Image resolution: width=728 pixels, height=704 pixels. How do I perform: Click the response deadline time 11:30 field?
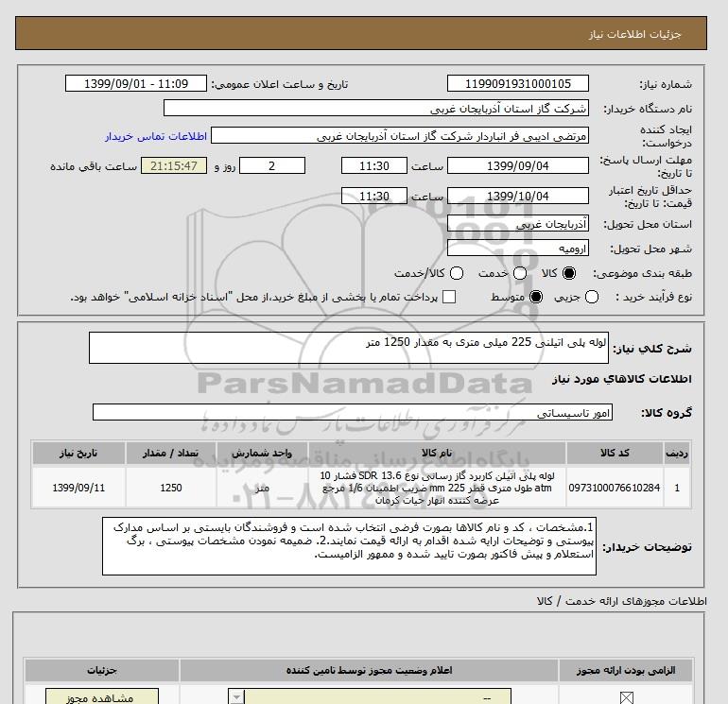tap(374, 165)
